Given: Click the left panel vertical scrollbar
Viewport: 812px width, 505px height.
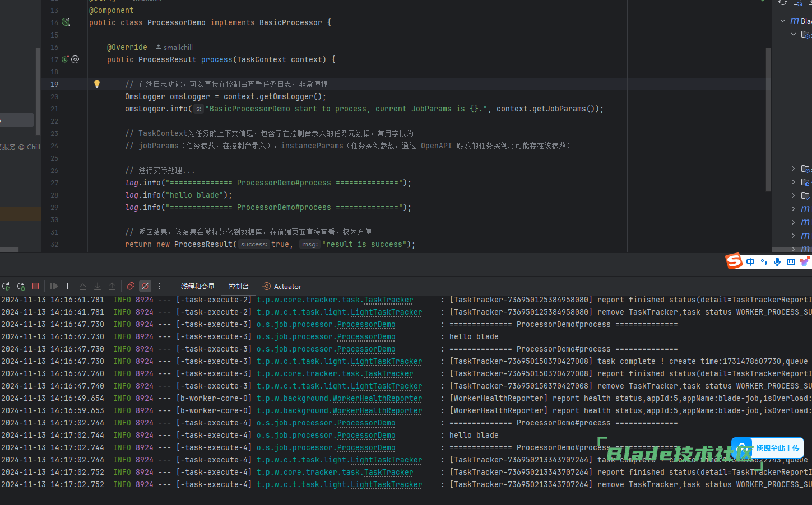Looking at the screenshot, I should pyautogui.click(x=38, y=91).
